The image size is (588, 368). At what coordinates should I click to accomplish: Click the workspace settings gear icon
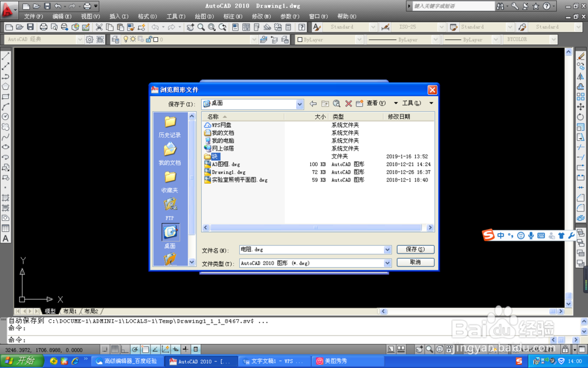[x=89, y=39]
